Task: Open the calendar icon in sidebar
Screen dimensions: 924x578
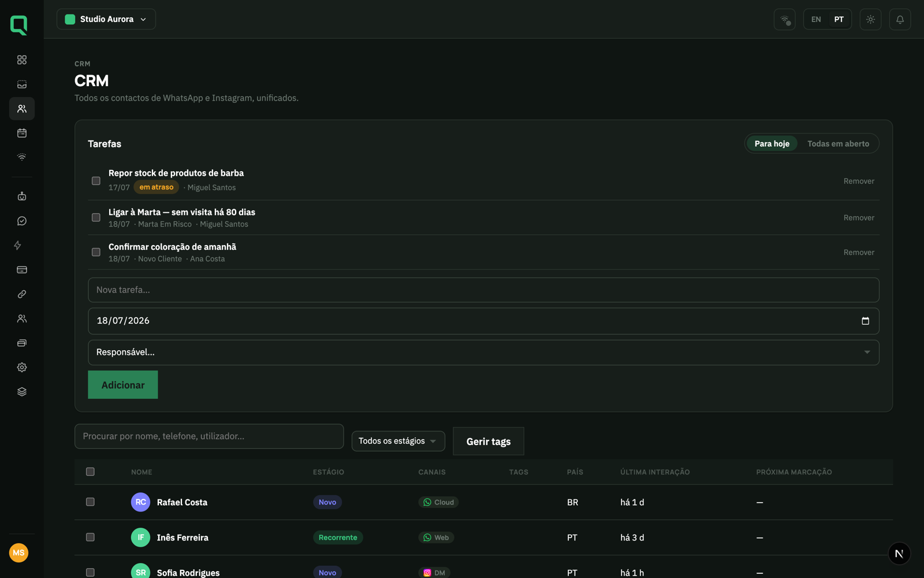Action: tap(22, 133)
